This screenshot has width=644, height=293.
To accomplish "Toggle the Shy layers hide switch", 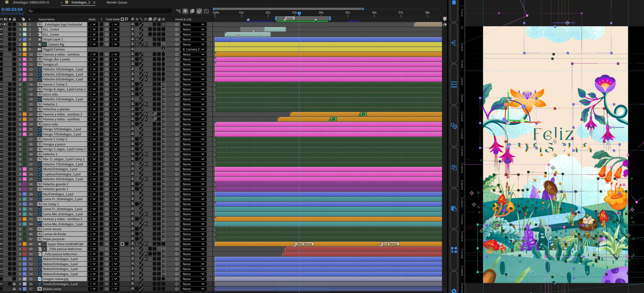I will click(x=185, y=11).
